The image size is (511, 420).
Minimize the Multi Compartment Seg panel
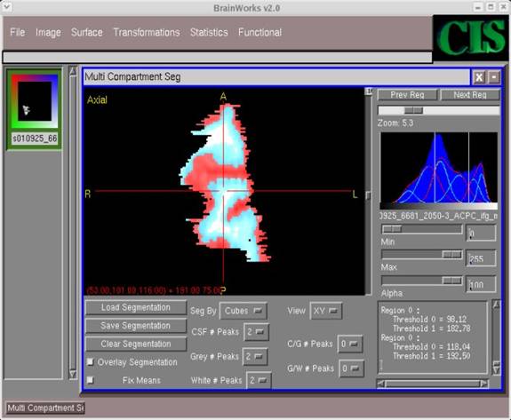(494, 77)
